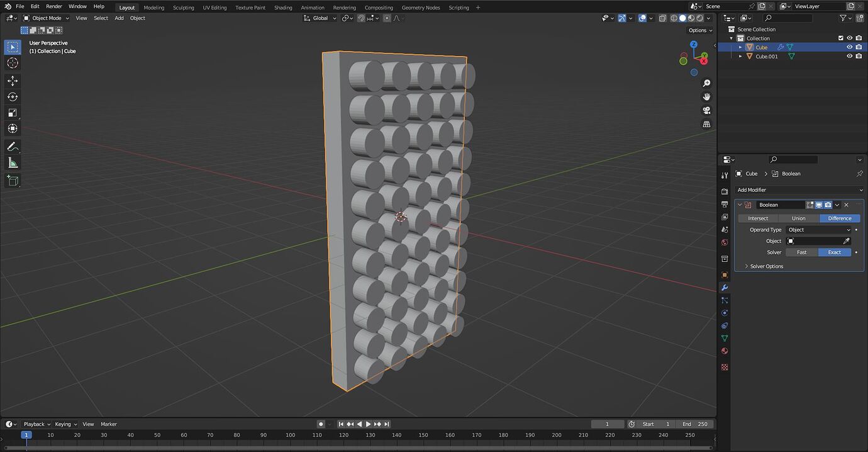Play the animation forward
Image resolution: width=868 pixels, height=452 pixels.
pyautogui.click(x=368, y=424)
